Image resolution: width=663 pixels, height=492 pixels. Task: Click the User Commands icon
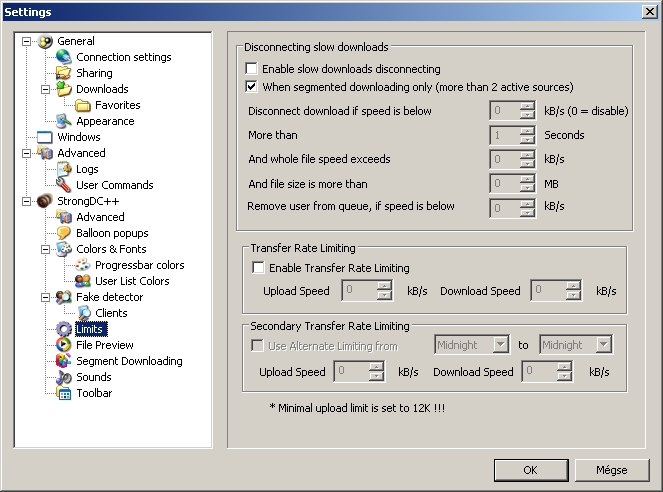click(64, 185)
